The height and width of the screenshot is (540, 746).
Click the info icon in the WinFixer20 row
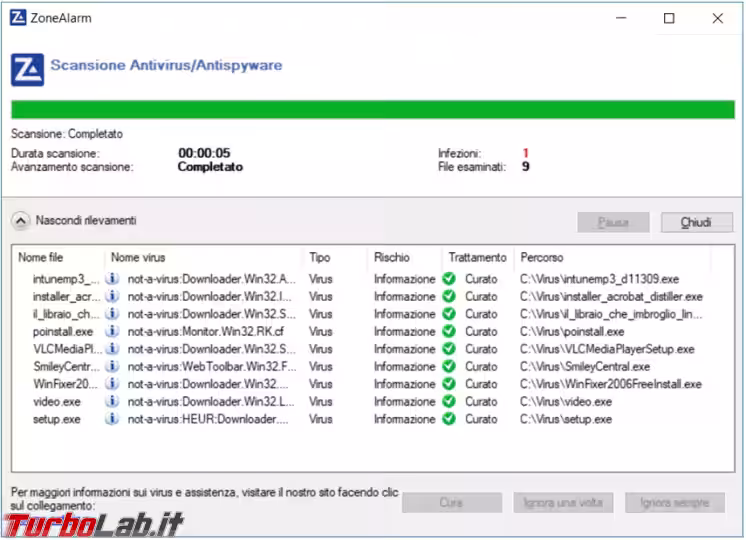point(112,384)
